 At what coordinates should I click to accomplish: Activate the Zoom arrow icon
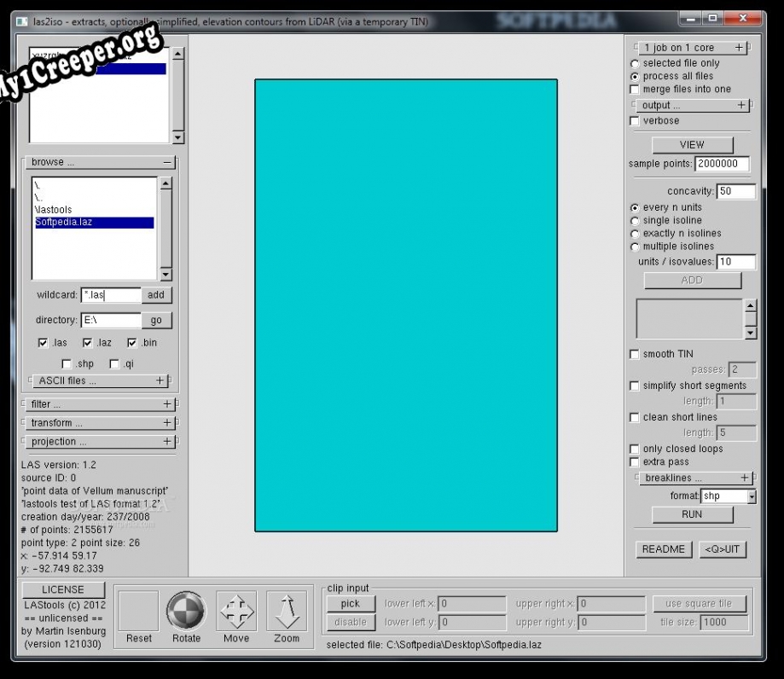(287, 611)
